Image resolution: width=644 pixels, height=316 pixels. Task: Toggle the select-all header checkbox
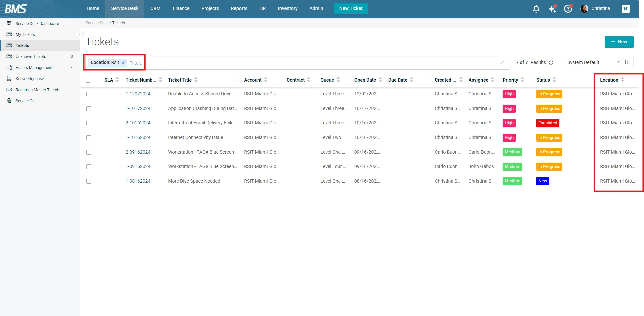pyautogui.click(x=88, y=80)
